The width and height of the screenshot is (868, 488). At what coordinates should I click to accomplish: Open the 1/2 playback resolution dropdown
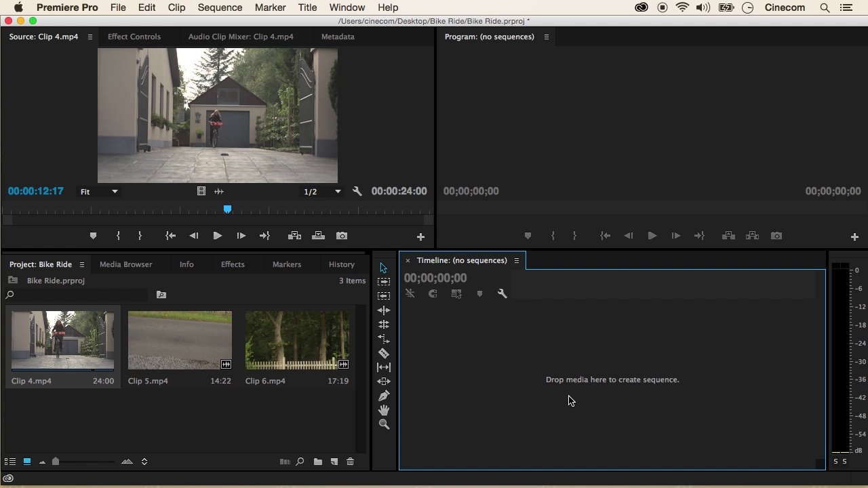(322, 192)
